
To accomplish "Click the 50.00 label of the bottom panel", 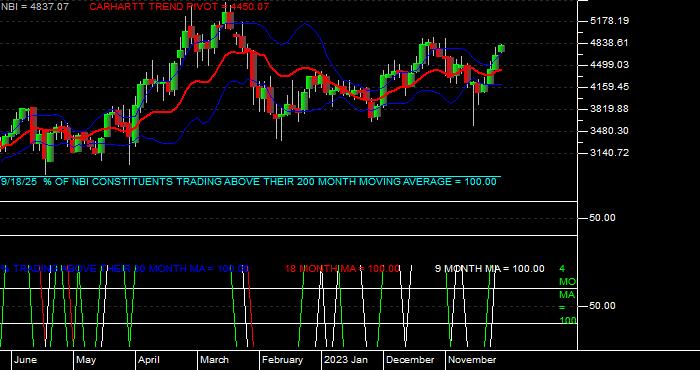I will tap(603, 306).
